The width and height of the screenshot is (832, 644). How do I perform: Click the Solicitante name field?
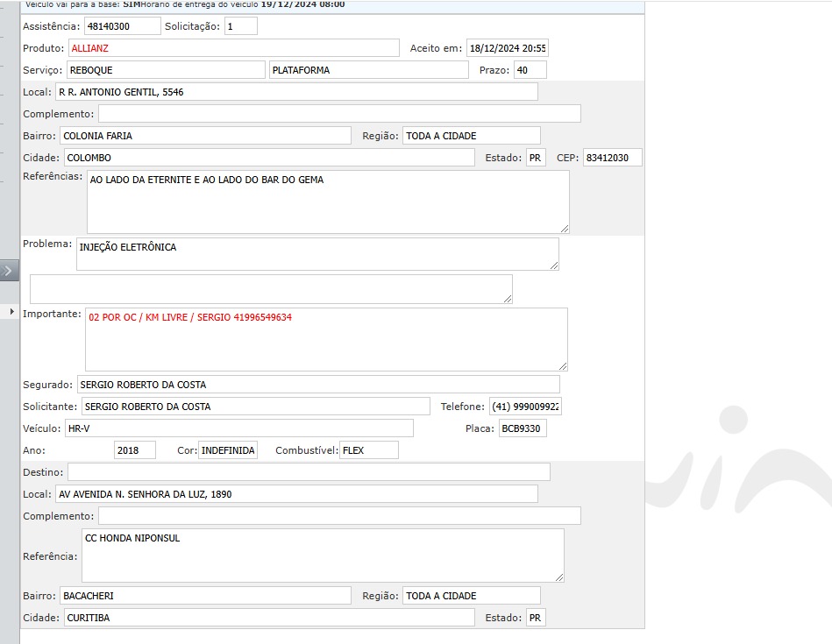pyautogui.click(x=256, y=407)
